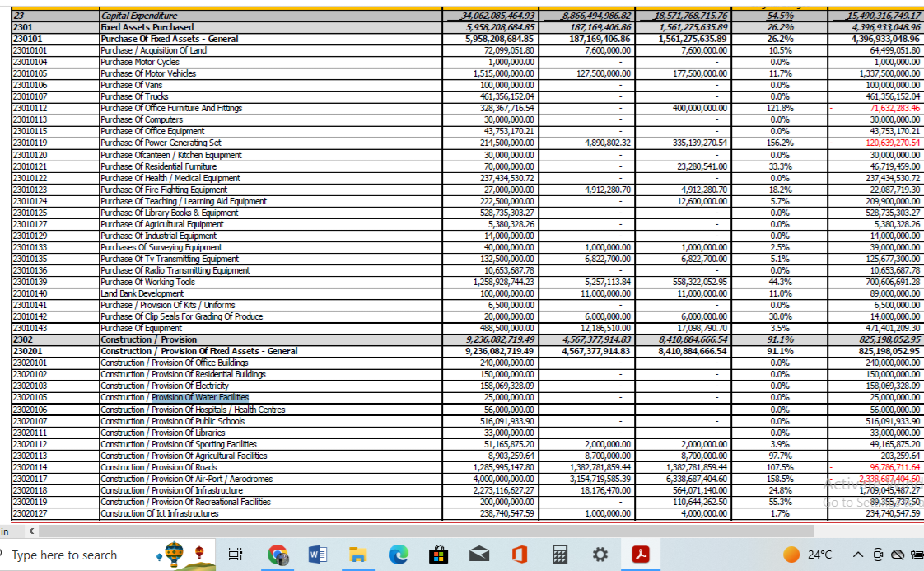Click the red value '71,632,283.46'
The width and height of the screenshot is (924, 571).
point(894,108)
